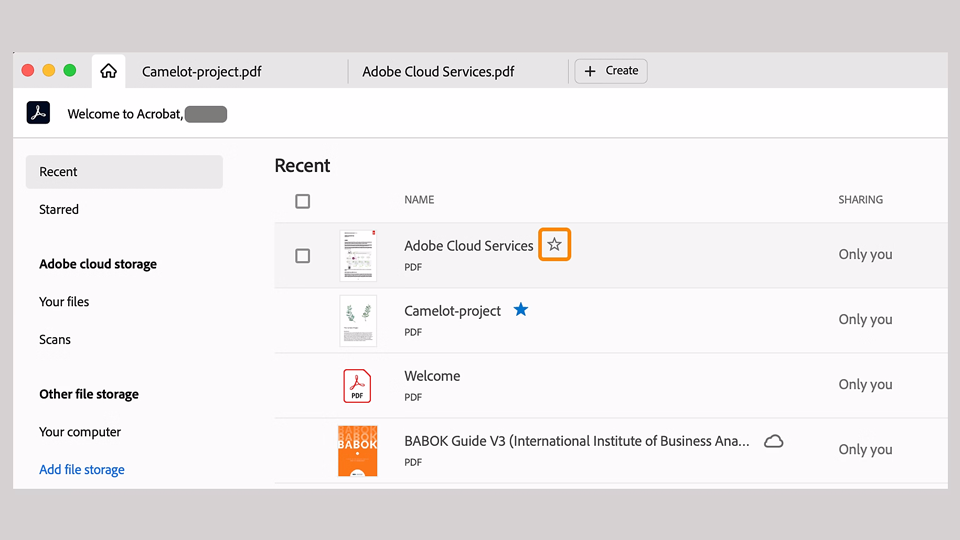Click the Welcome to Acrobat greeting
This screenshot has width=960, height=540.
point(125,114)
